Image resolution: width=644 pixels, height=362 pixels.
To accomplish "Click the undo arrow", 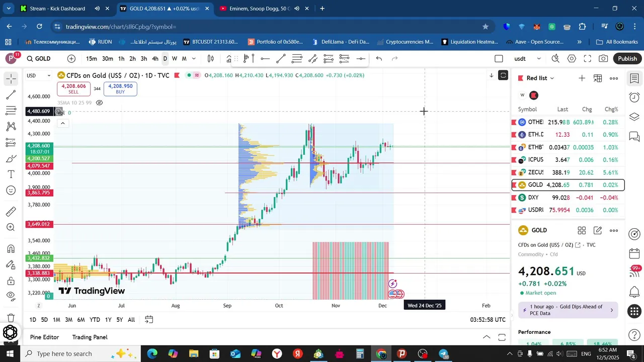I will (379, 59).
